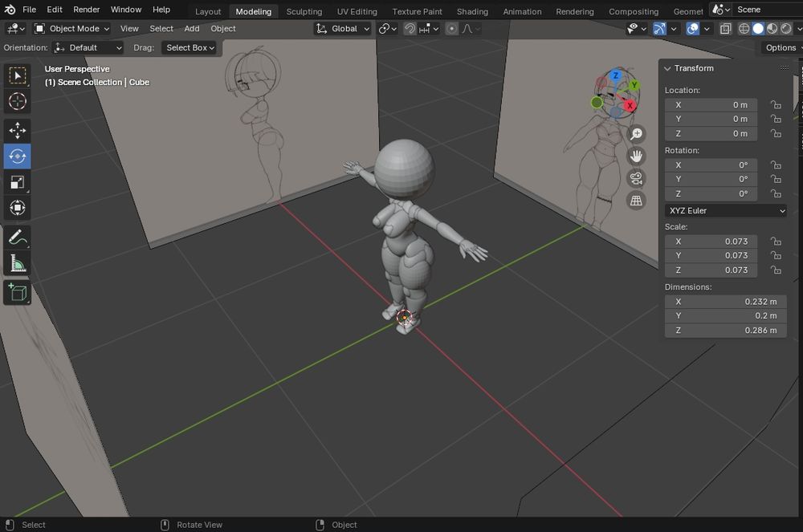Choose the Rotate tool
Viewport: 803px width, 532px height.
[18, 156]
